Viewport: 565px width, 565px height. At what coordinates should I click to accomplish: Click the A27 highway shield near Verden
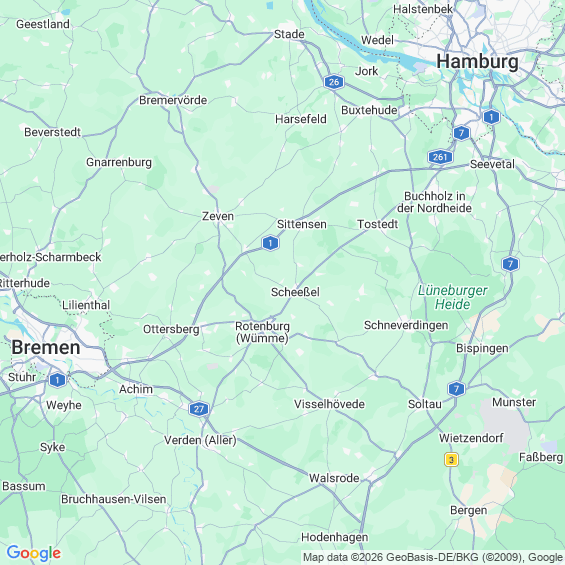coord(199,409)
